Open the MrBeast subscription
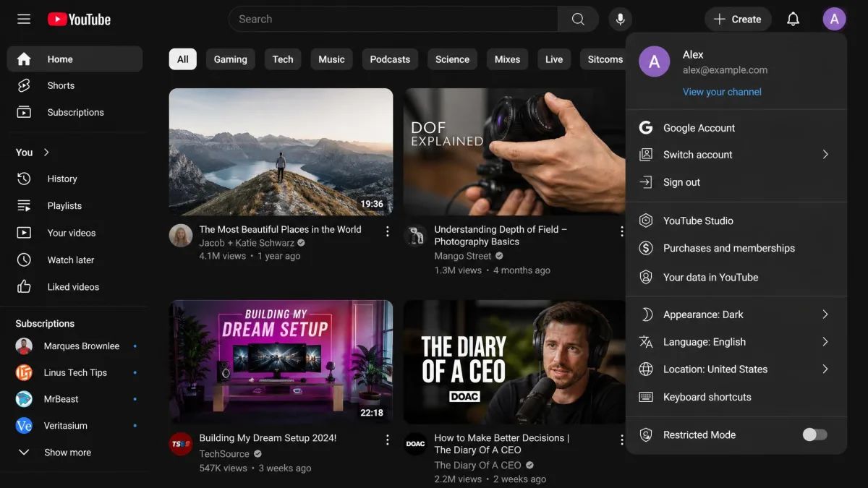 coord(75,399)
